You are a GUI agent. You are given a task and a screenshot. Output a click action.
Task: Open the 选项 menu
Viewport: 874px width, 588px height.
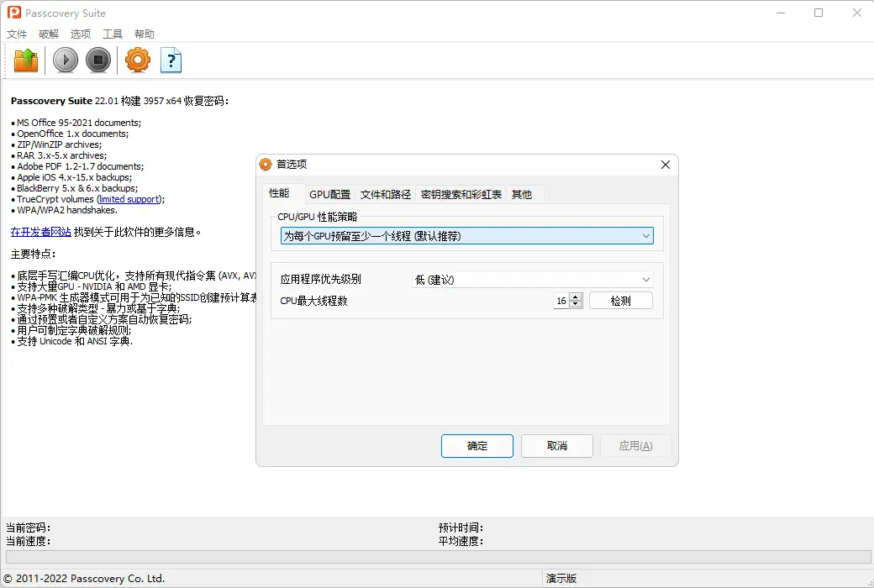pyautogui.click(x=81, y=34)
